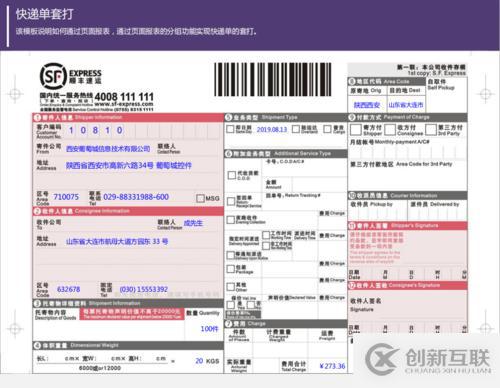This screenshot has height=388, width=500.
Task: Tick the C.O.D (代收货款) checkbox
Action: (x=232, y=175)
